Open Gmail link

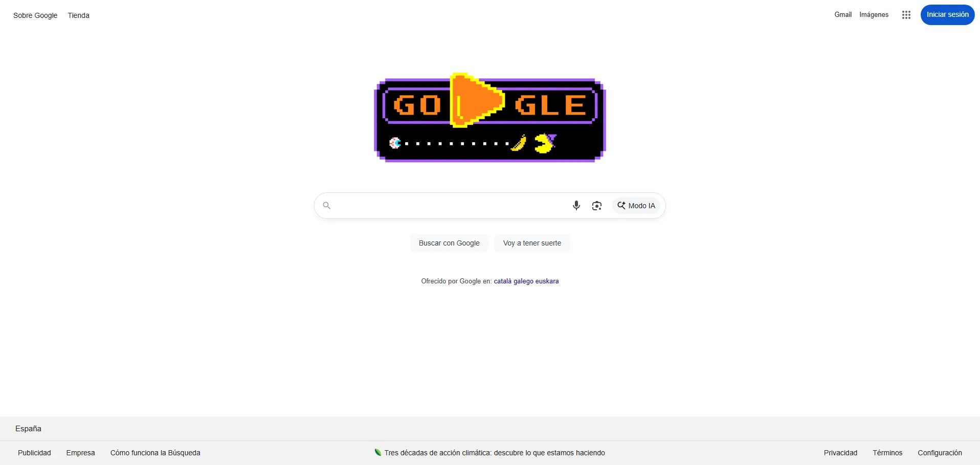click(843, 14)
